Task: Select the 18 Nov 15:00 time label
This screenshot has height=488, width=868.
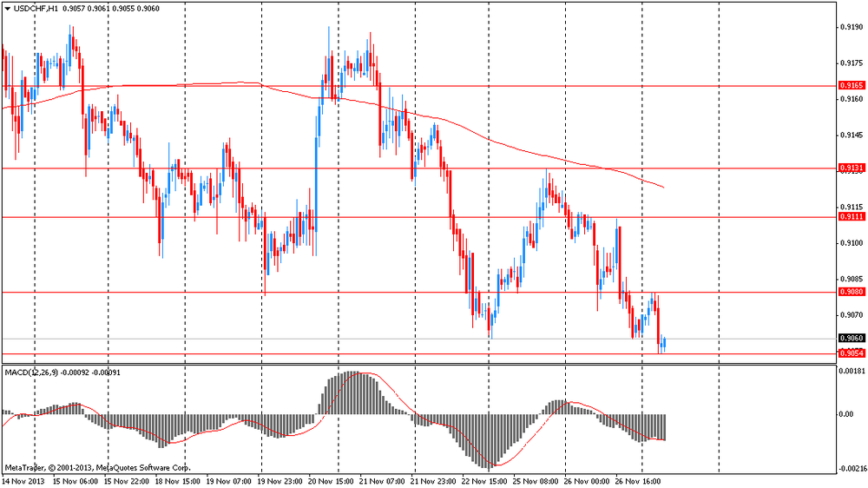Action: tap(178, 478)
